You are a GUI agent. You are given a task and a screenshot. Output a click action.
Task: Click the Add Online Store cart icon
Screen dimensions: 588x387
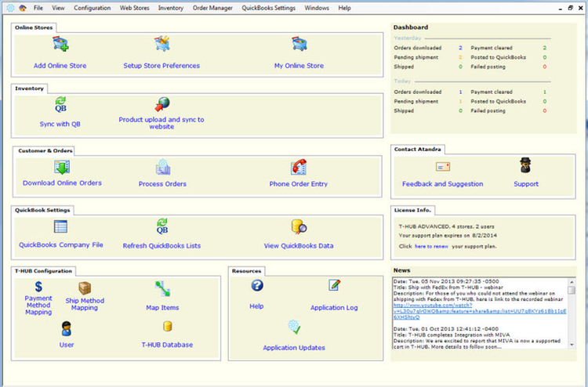click(x=60, y=44)
